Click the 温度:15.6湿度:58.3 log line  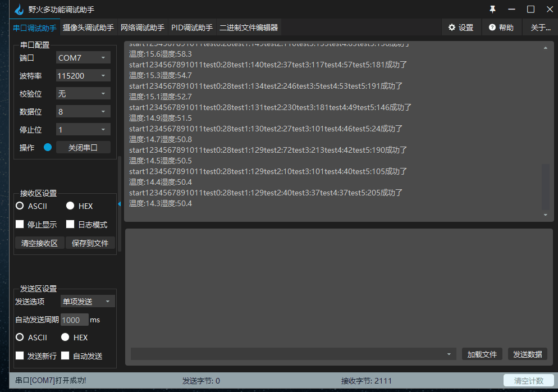pyautogui.click(x=161, y=54)
